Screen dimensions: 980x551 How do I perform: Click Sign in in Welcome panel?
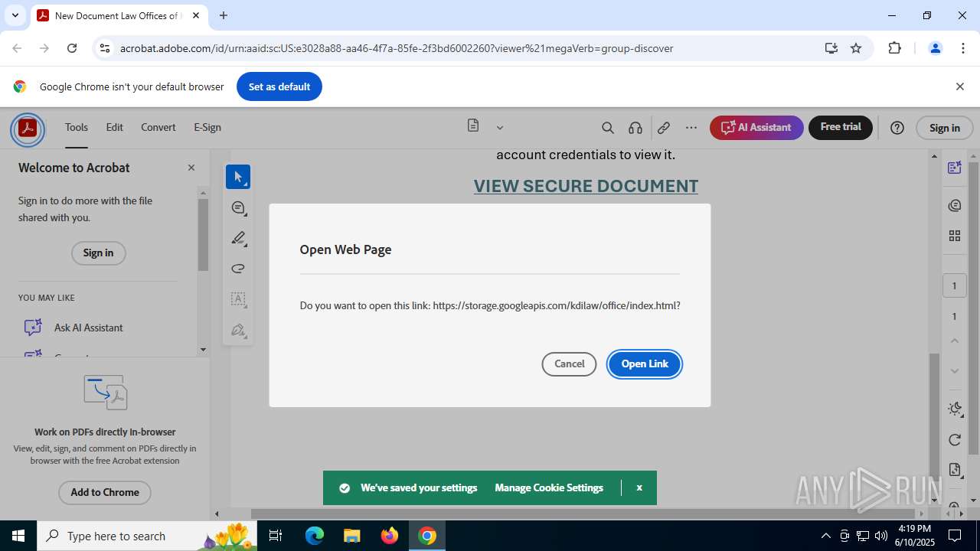98,253
